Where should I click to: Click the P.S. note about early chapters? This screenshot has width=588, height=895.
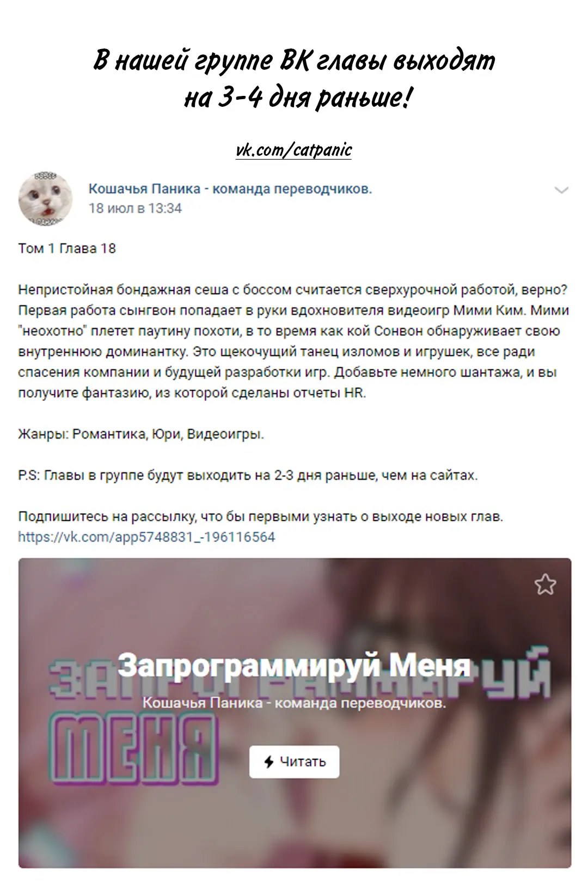(248, 476)
